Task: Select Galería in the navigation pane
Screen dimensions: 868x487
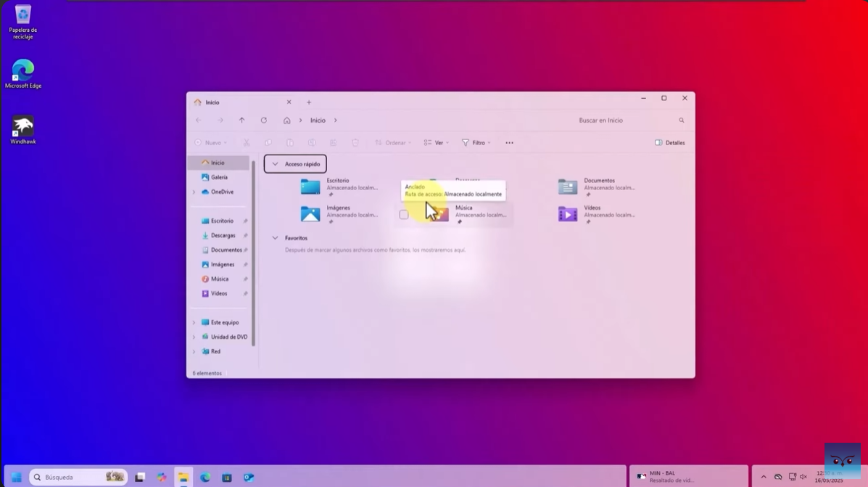Action: pyautogui.click(x=218, y=177)
